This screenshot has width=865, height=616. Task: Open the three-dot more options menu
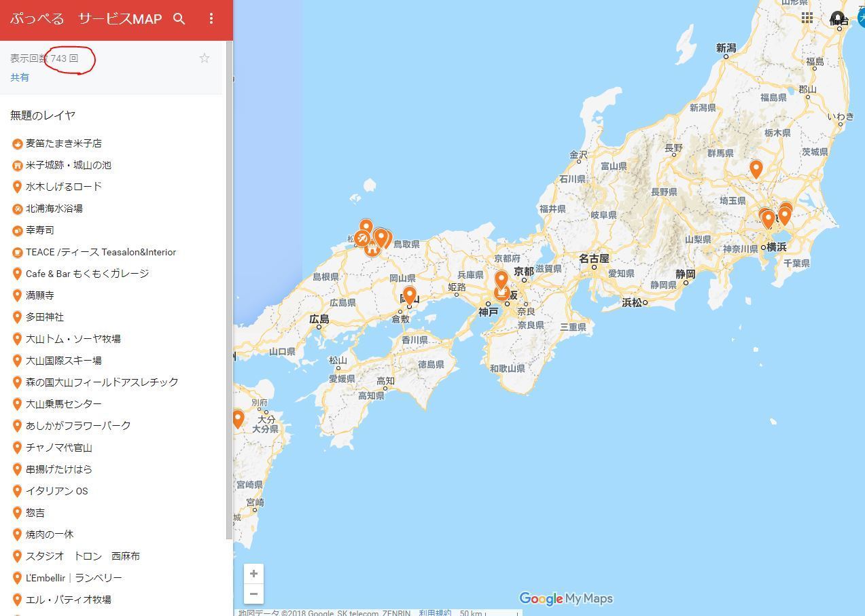point(211,19)
